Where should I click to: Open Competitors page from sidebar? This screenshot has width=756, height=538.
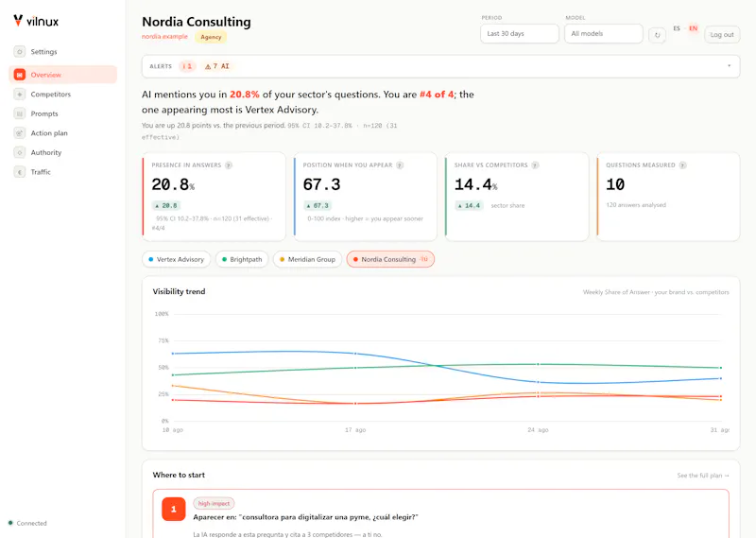(x=62, y=95)
